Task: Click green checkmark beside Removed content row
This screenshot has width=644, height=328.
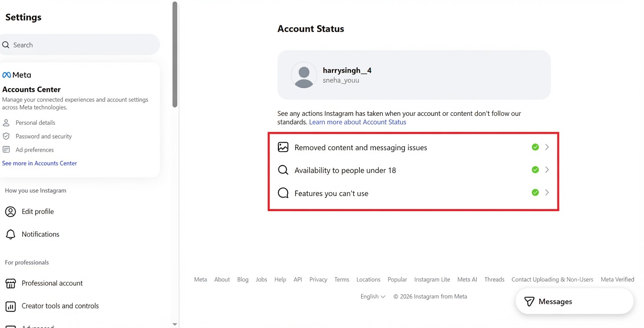Action: click(535, 147)
